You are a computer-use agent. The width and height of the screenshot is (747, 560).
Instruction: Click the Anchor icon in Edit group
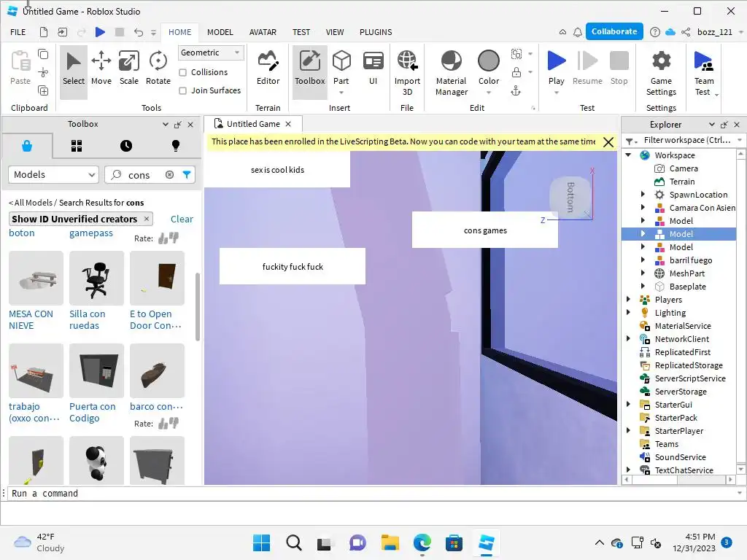pyautogui.click(x=516, y=91)
